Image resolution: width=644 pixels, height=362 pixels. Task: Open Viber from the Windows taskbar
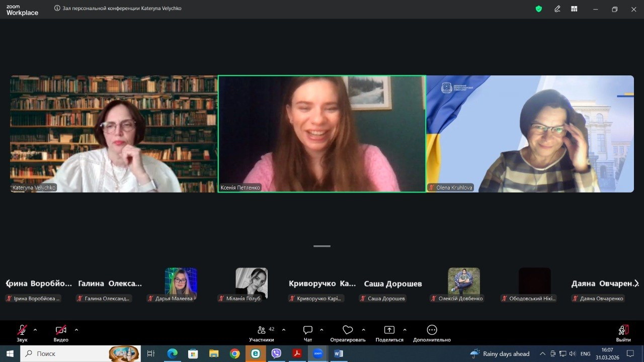point(276,353)
